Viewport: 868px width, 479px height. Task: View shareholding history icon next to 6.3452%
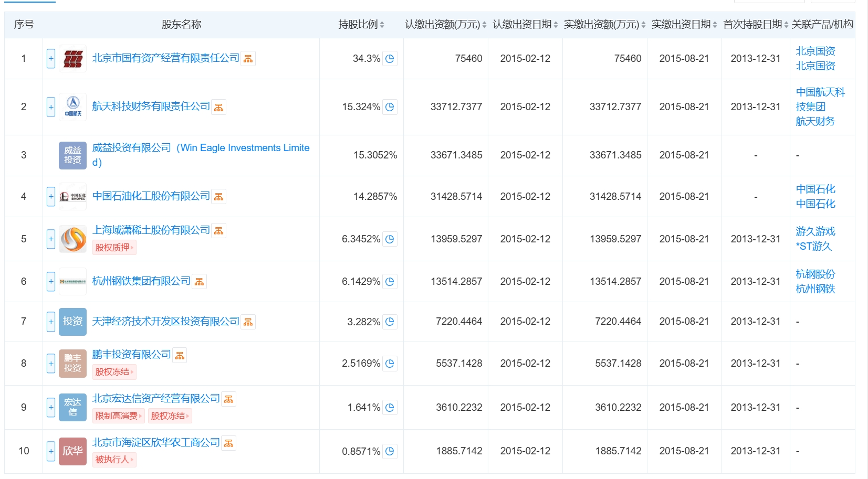pyautogui.click(x=390, y=239)
